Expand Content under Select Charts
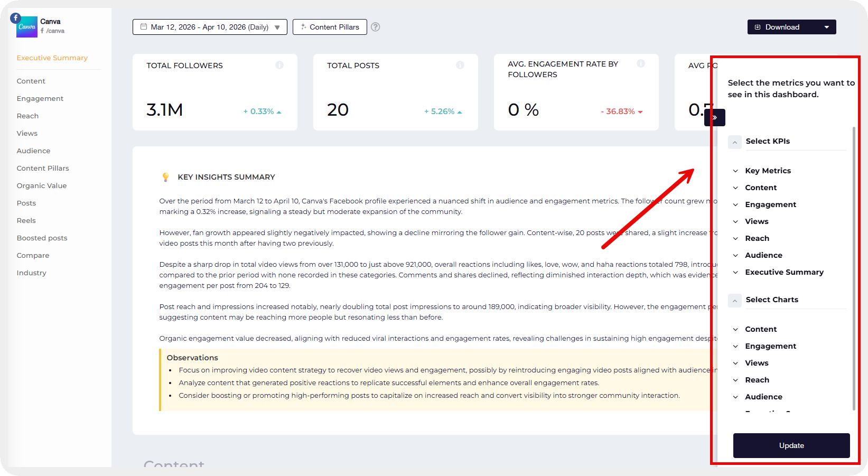868x476 pixels. pos(735,329)
